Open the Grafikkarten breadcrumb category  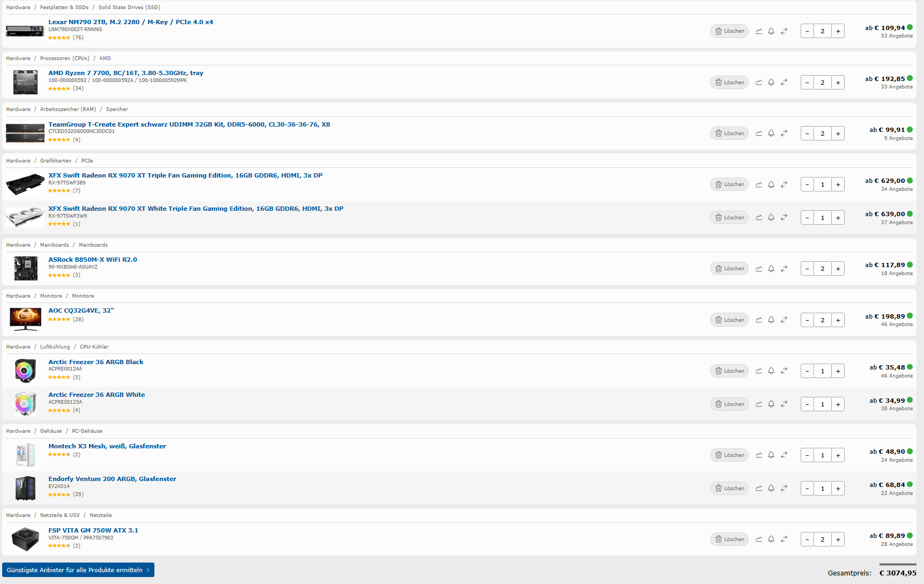point(56,161)
